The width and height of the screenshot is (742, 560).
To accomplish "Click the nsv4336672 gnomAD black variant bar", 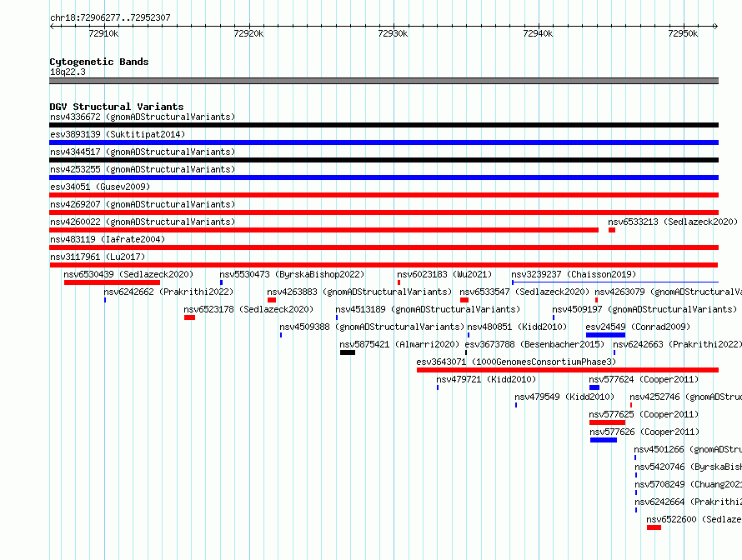I will click(384, 125).
